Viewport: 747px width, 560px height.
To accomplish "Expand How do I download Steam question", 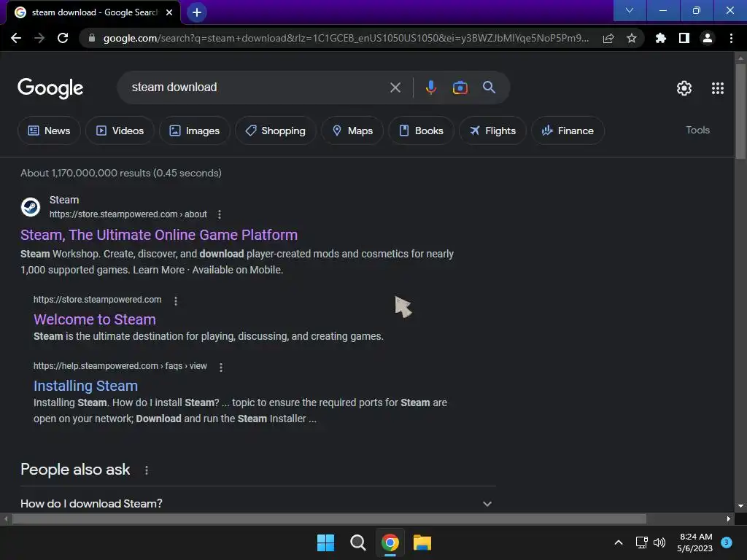I will point(258,503).
